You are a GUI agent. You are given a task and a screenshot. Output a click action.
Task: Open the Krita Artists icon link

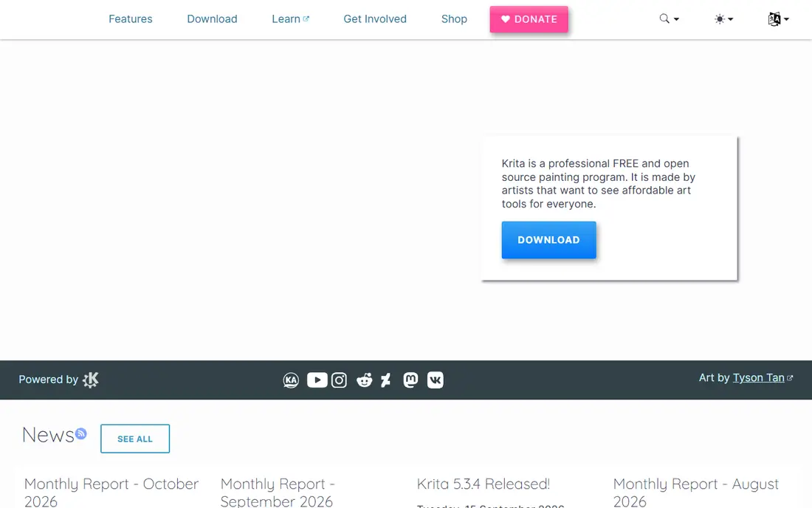coord(291,380)
